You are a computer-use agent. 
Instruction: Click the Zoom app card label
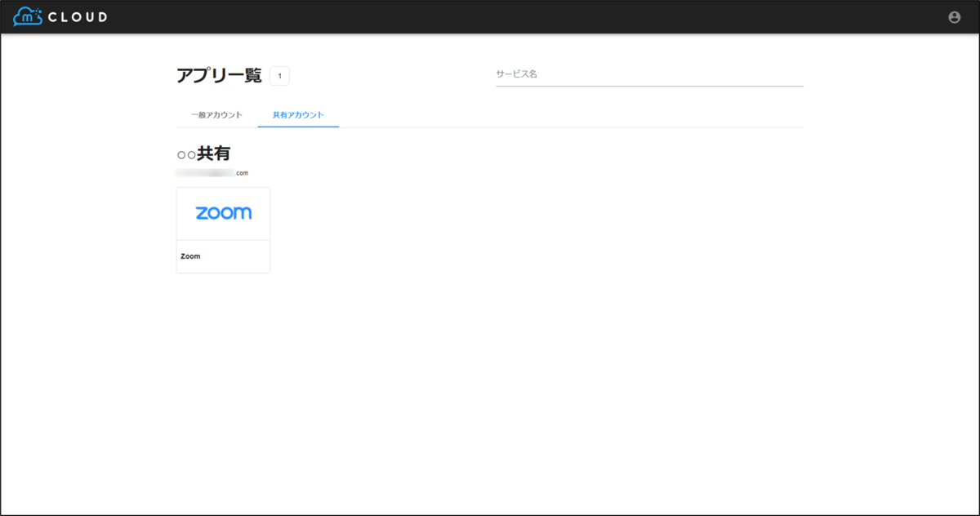click(x=190, y=256)
